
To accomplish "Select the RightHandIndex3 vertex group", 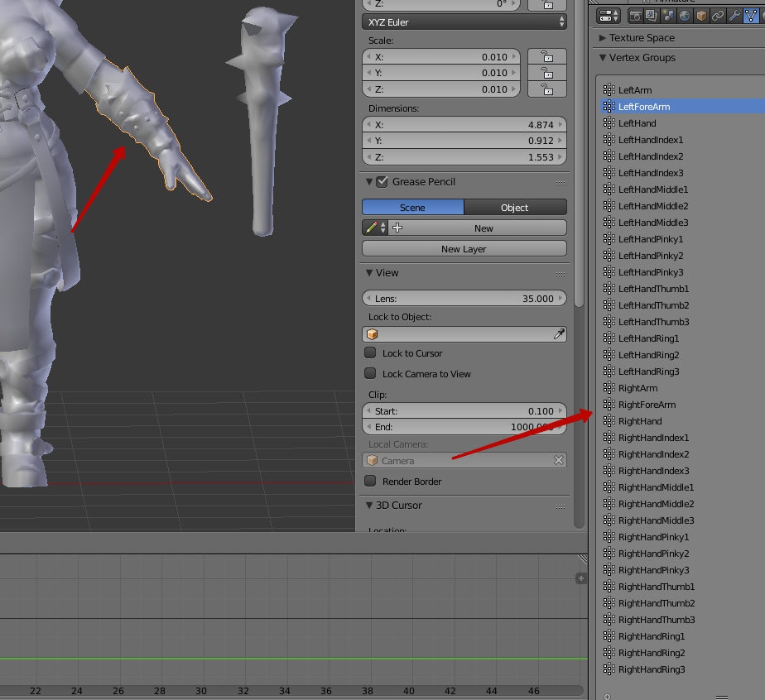I will click(x=682, y=471).
